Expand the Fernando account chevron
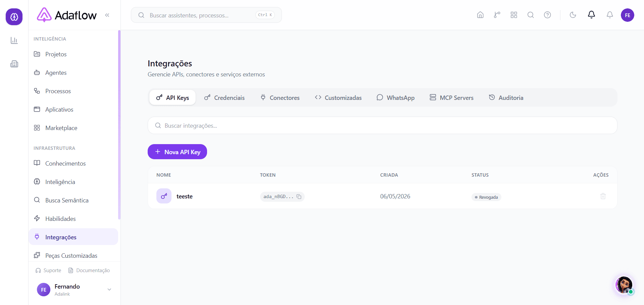 point(109,290)
